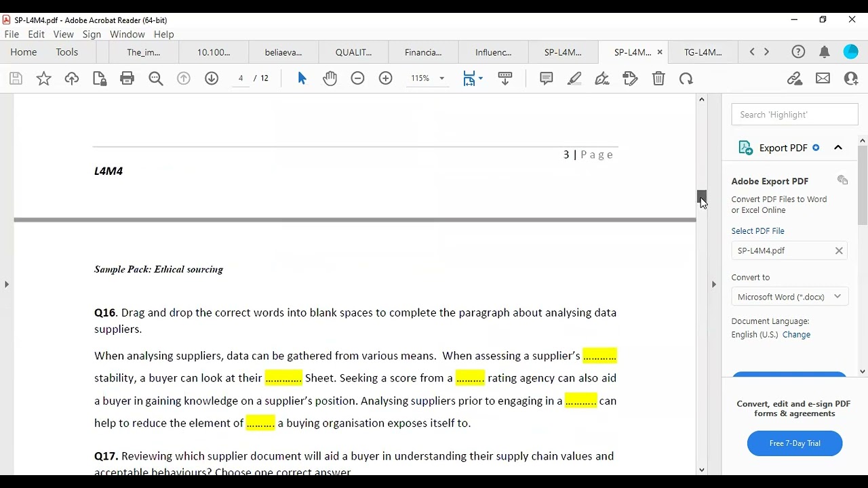This screenshot has width=868, height=488.
Task: Zoom out with minus icon
Action: (358, 79)
